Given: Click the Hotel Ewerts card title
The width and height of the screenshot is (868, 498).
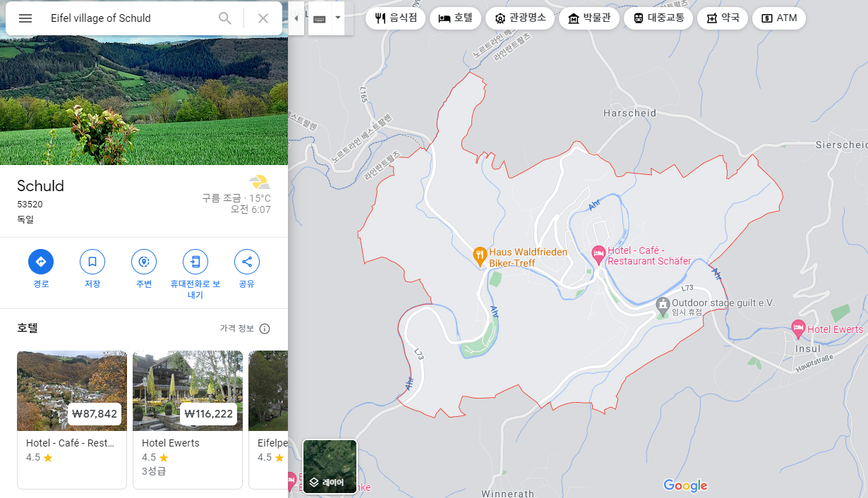Looking at the screenshot, I should 171,443.
